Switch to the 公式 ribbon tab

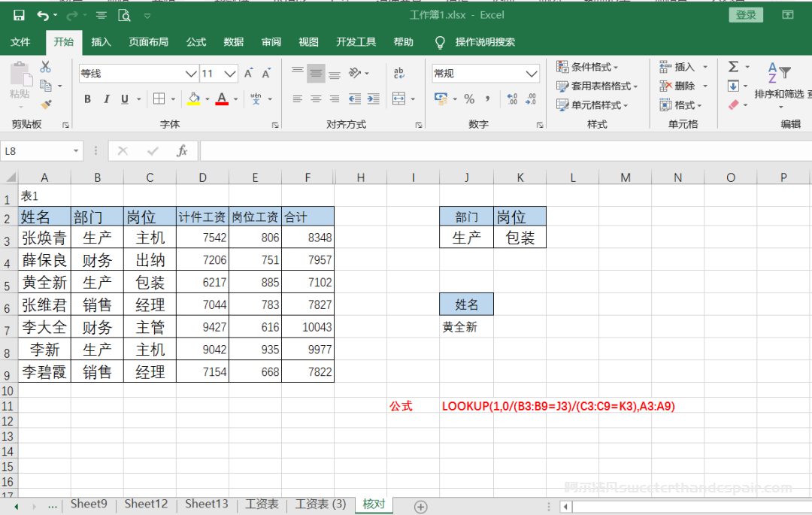pyautogui.click(x=196, y=42)
